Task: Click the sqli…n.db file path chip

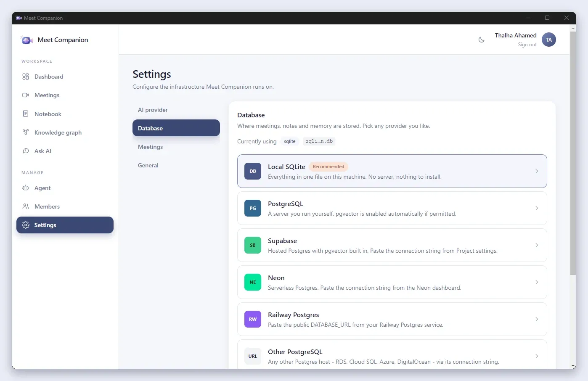Action: point(319,141)
